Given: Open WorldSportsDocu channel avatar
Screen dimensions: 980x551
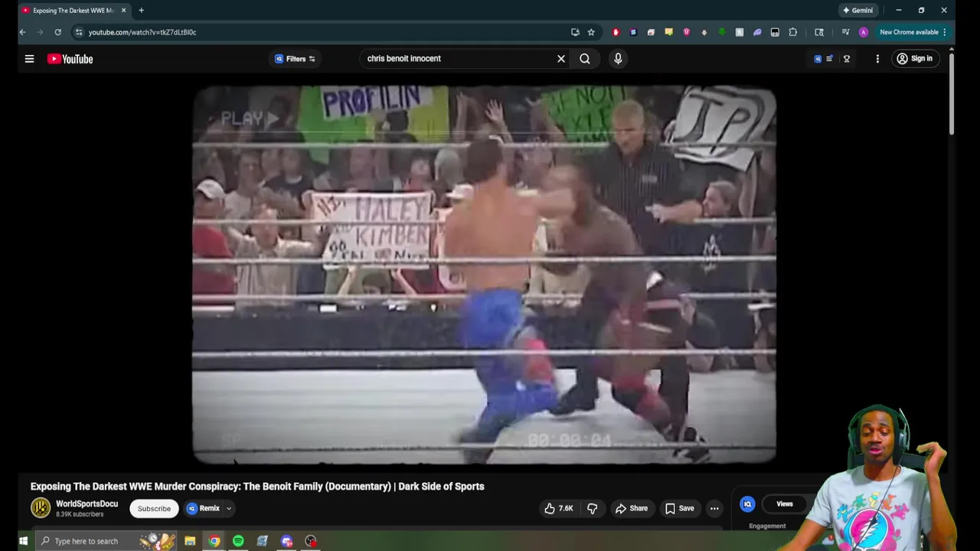Looking at the screenshot, I should point(41,508).
